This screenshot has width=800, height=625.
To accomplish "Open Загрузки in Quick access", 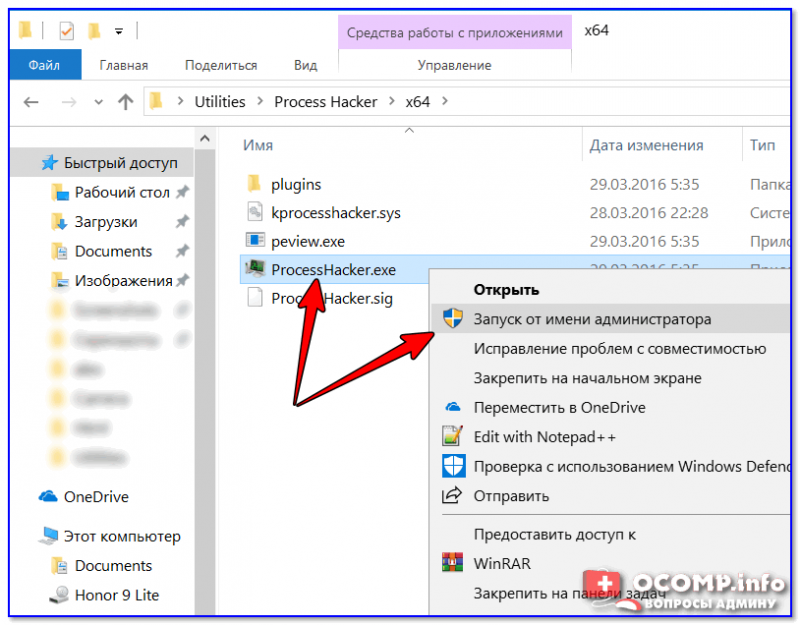I will coord(106,222).
